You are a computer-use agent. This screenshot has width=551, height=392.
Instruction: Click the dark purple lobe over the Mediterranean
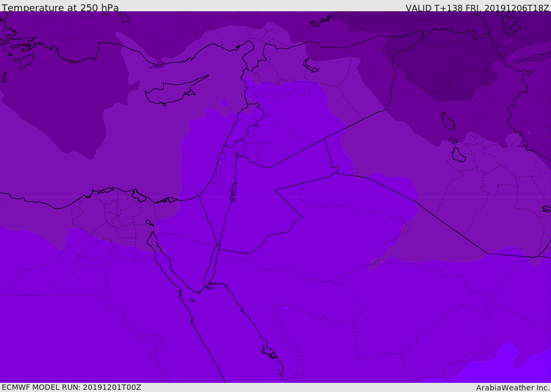click(70, 118)
